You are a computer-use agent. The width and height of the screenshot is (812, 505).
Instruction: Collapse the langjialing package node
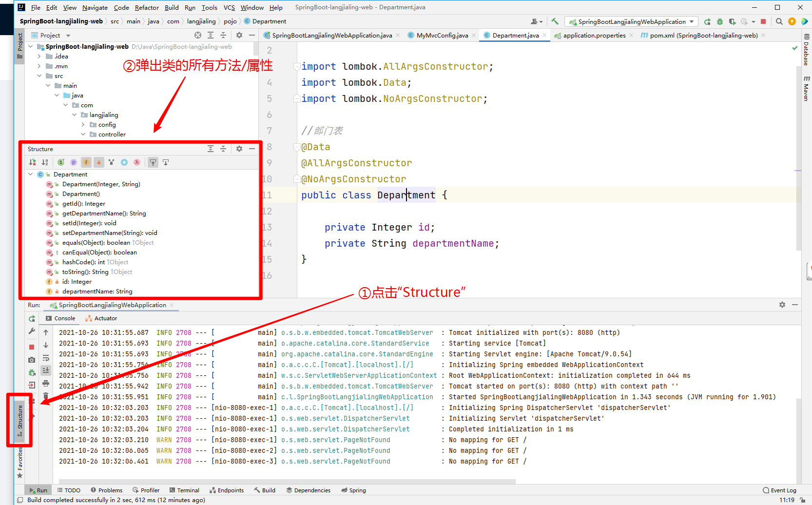(x=75, y=115)
